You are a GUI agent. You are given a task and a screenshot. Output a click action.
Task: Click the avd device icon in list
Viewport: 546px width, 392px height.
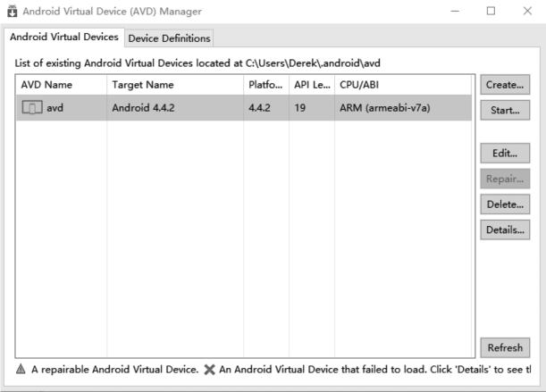tap(31, 109)
